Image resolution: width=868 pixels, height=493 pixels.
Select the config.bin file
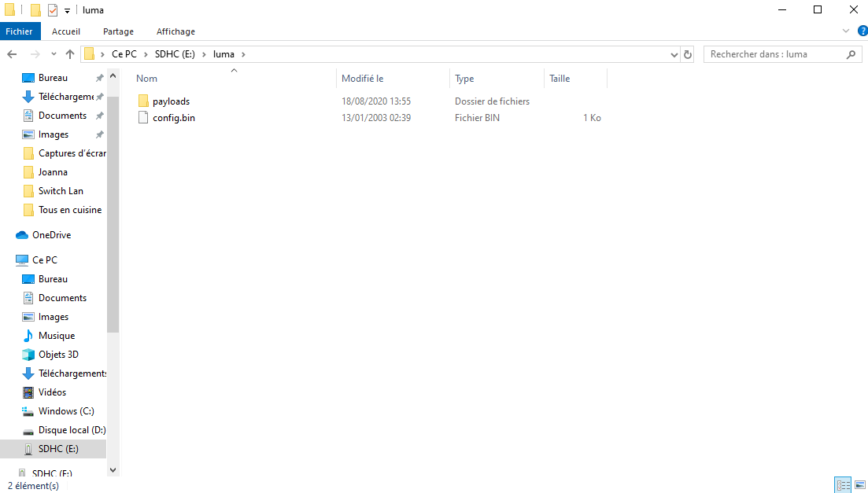click(x=174, y=118)
